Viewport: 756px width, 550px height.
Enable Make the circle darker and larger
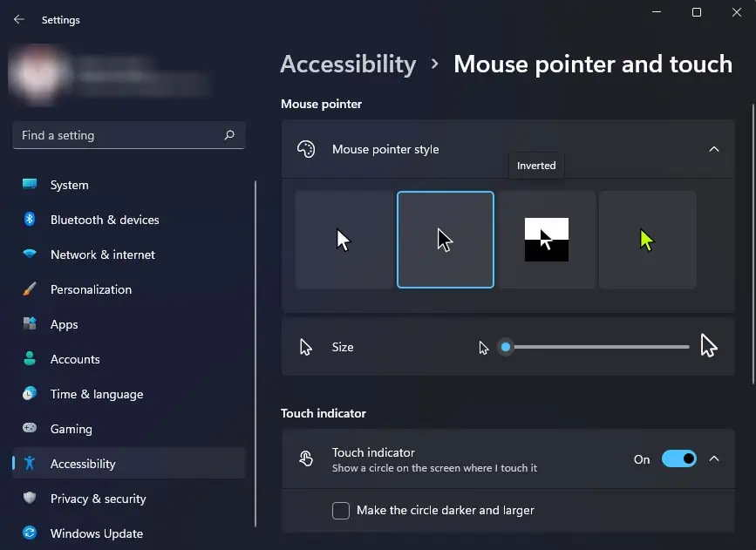(340, 512)
